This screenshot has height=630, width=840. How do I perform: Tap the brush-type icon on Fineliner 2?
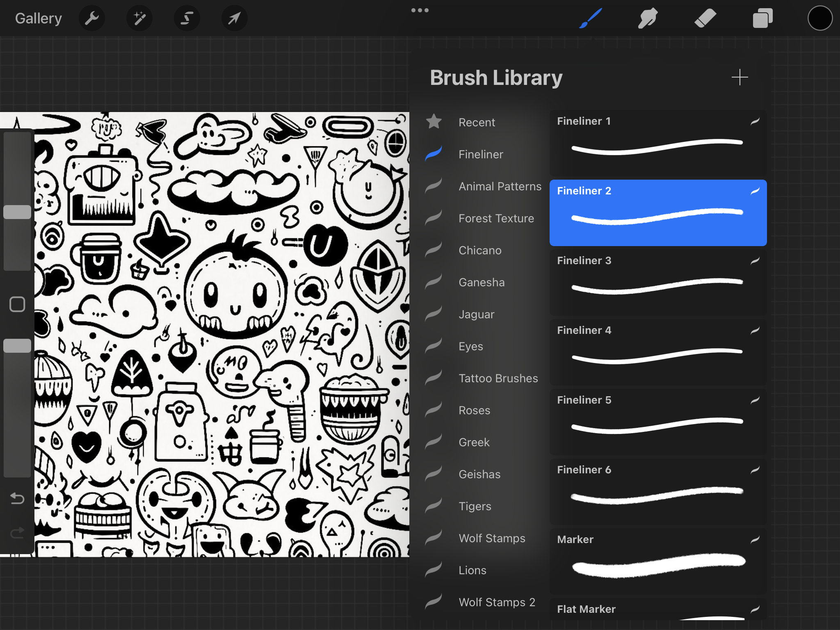[755, 191]
